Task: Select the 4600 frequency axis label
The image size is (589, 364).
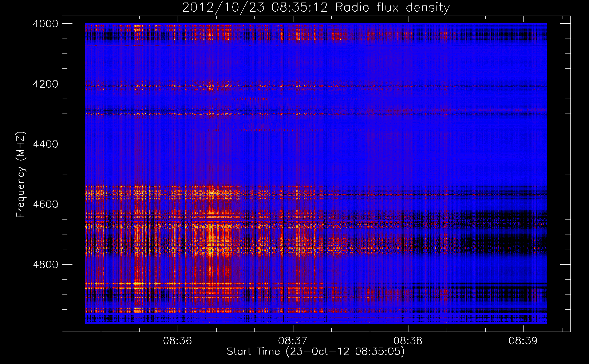Action: [46, 204]
